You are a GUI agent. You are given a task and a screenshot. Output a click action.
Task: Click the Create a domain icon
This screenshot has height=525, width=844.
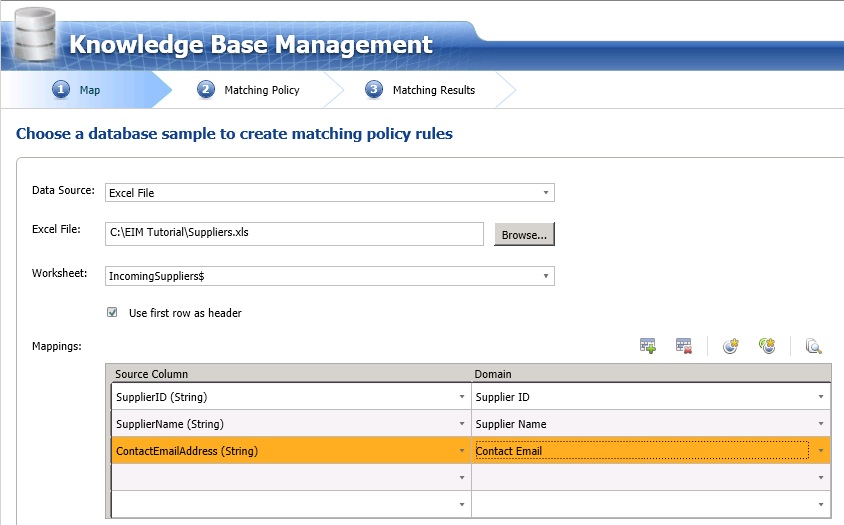click(x=731, y=346)
